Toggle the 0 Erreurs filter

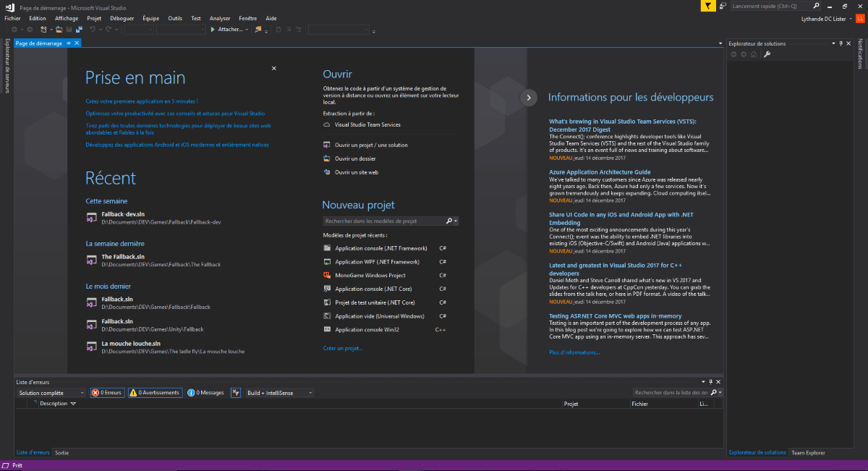pyautogui.click(x=107, y=393)
